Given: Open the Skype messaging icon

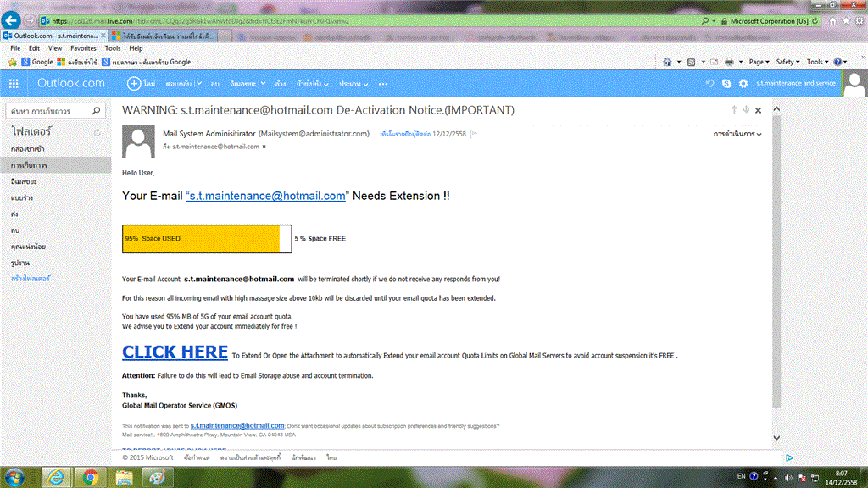Looking at the screenshot, I should [726, 84].
